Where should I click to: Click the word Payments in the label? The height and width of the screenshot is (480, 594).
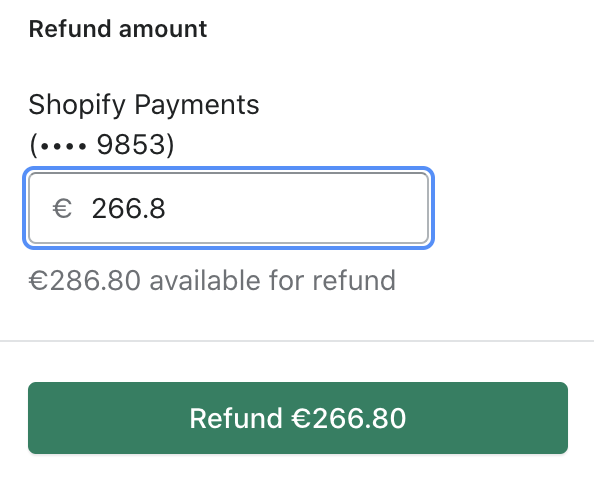coord(197,105)
